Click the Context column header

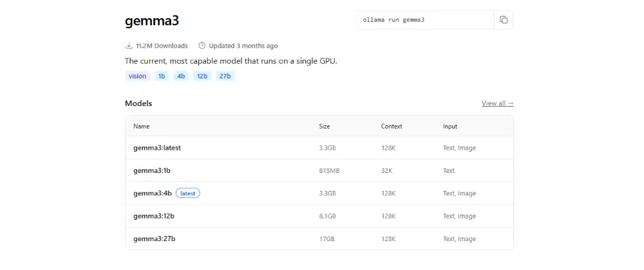pos(392,126)
